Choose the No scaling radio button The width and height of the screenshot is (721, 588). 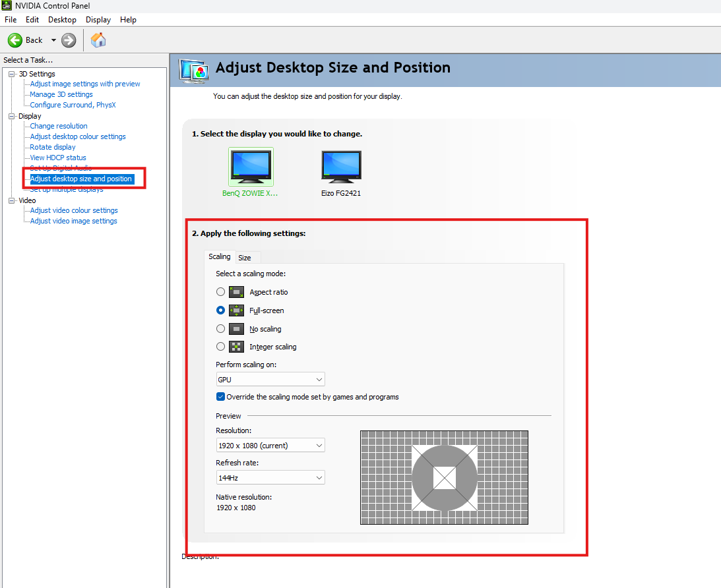click(x=221, y=328)
